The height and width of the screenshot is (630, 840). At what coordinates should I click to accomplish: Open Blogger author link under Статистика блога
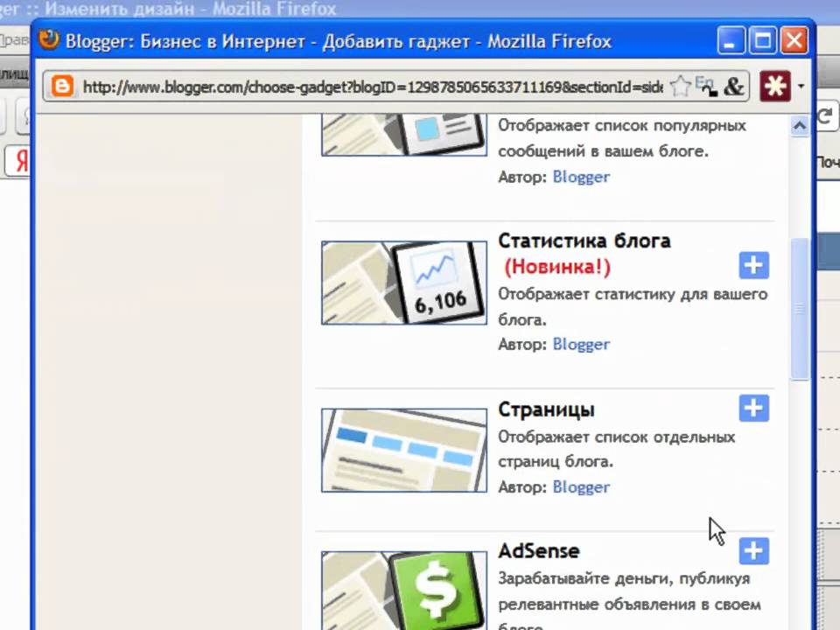[581, 345]
